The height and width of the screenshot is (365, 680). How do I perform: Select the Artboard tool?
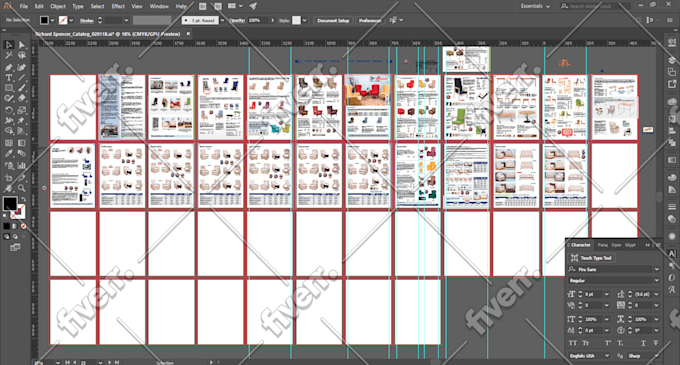pyautogui.click(x=9, y=177)
